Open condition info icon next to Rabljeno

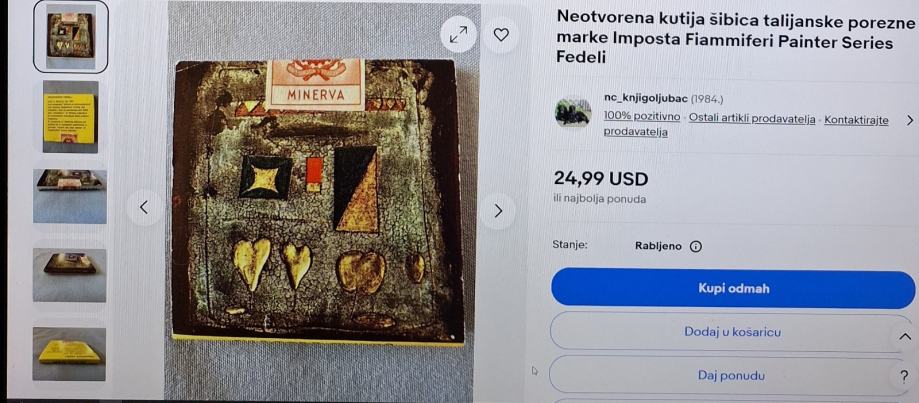click(695, 247)
